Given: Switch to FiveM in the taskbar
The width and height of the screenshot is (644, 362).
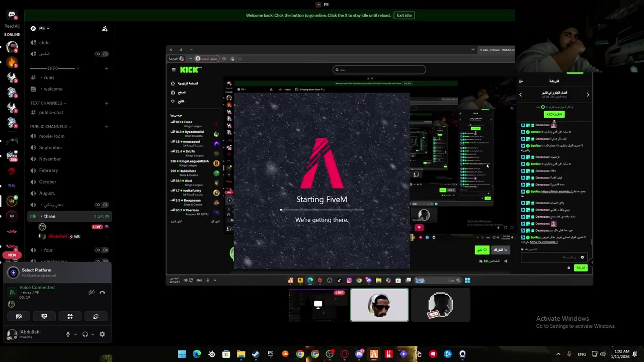Looking at the screenshot, I should tap(374, 354).
